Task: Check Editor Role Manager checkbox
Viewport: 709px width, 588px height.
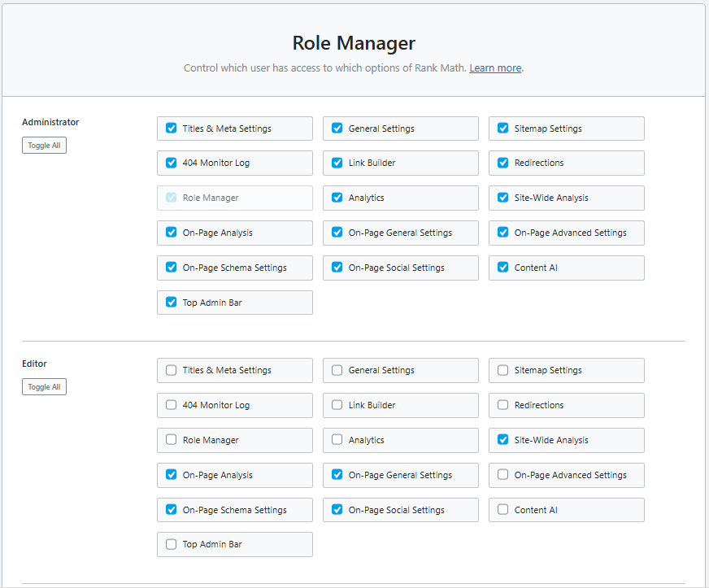Action: pyautogui.click(x=171, y=440)
